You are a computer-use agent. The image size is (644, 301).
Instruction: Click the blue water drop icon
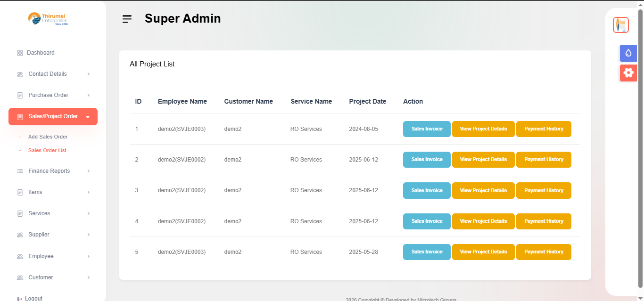tap(628, 53)
